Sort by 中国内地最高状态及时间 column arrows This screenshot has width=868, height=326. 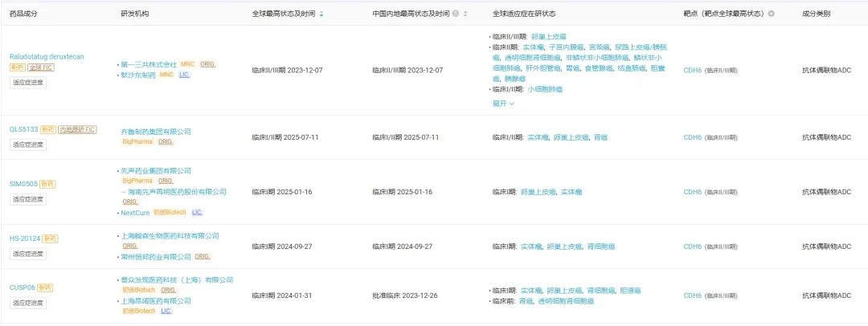click(465, 14)
